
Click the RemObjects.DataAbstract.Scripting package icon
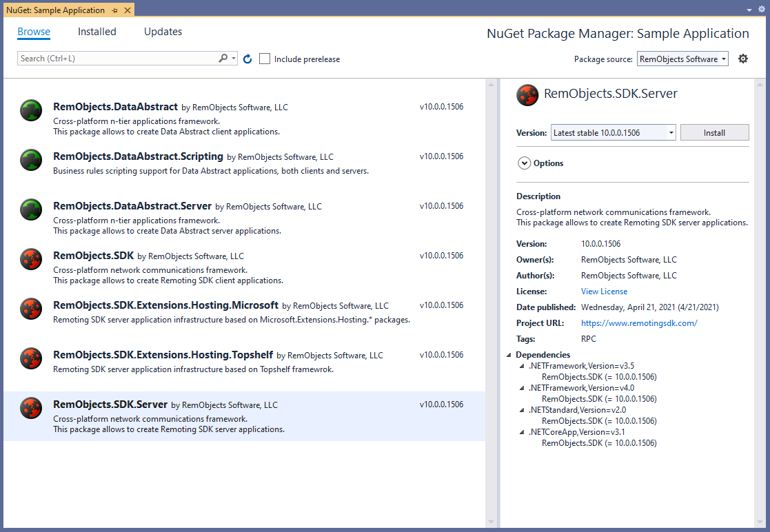31,160
